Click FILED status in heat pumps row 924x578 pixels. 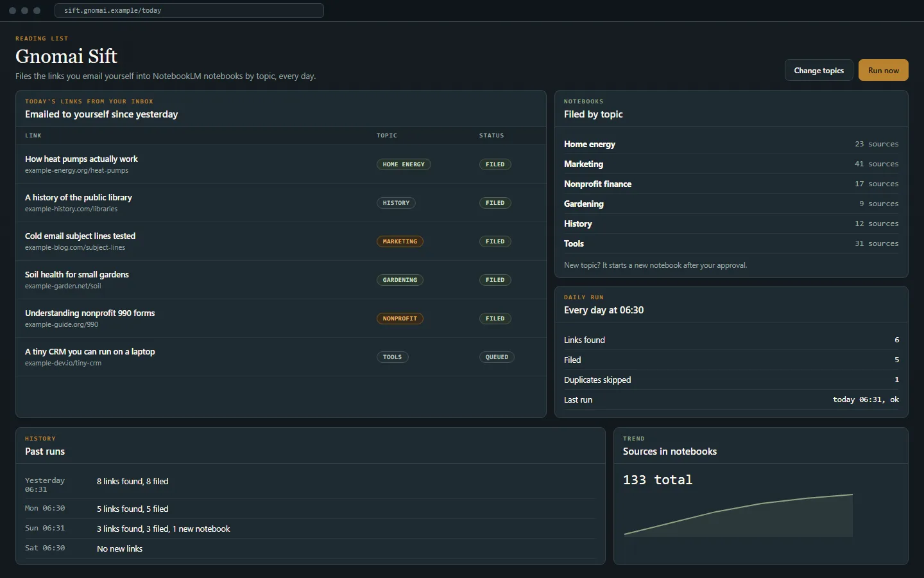495,164
